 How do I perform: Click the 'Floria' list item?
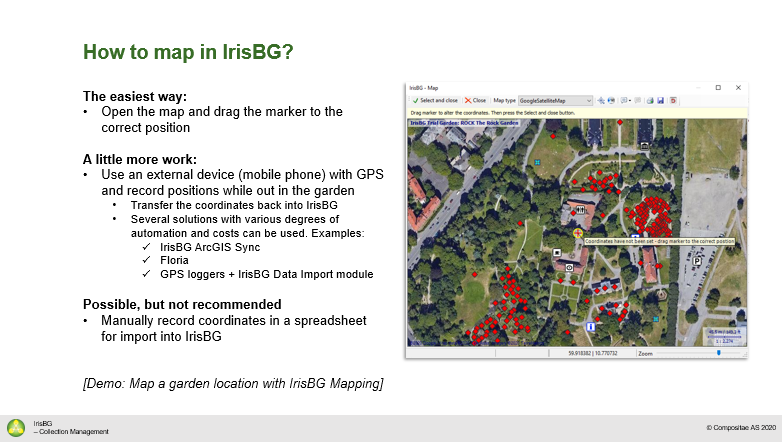(x=174, y=260)
